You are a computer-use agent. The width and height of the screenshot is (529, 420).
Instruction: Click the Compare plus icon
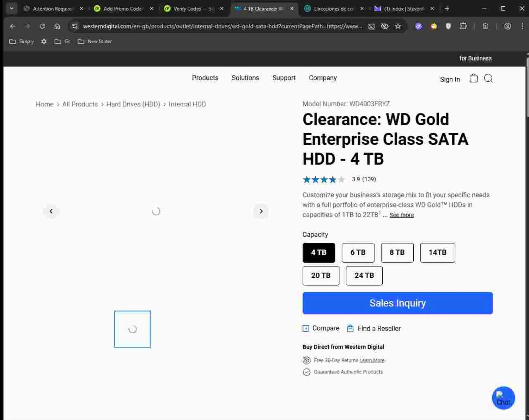pos(306,328)
